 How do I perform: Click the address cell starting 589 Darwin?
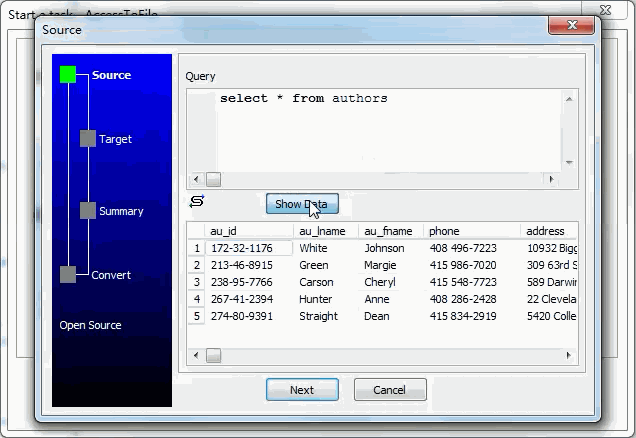pyautogui.click(x=549, y=282)
